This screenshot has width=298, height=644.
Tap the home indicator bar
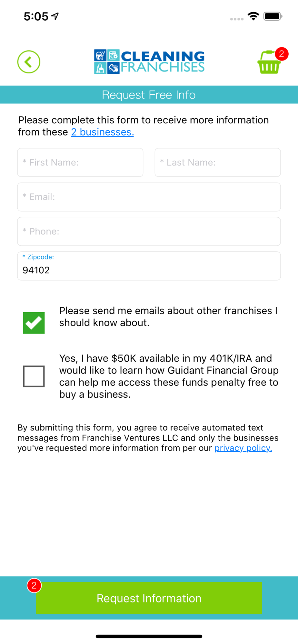(149, 636)
